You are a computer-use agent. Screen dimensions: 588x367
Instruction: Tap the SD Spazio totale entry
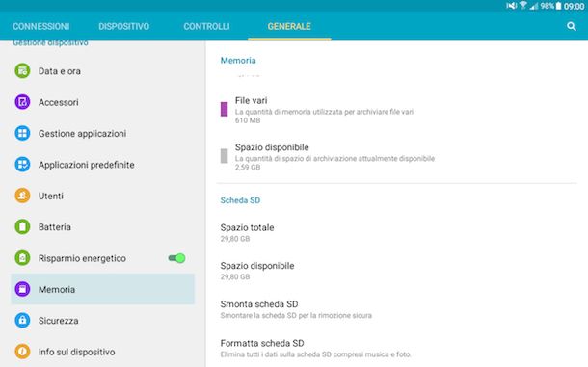(397, 232)
